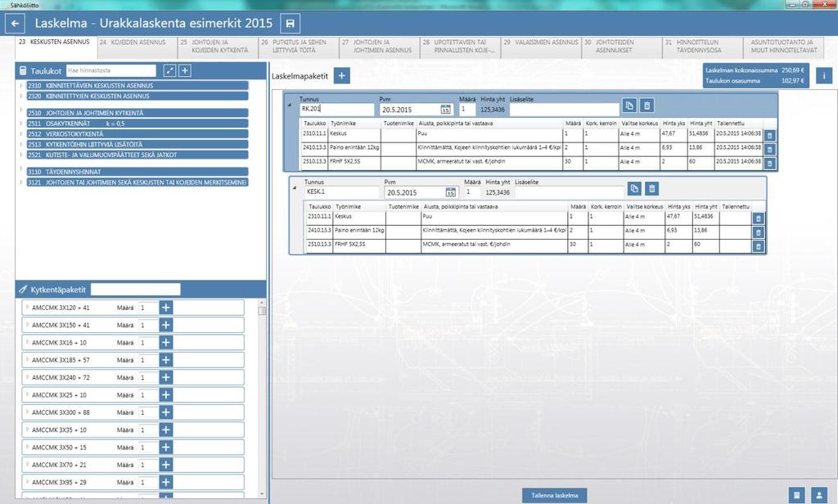Switch to tab 26 Putkitus ja siihen liittyviä töitä
The height and width of the screenshot is (504, 838).
click(299, 46)
